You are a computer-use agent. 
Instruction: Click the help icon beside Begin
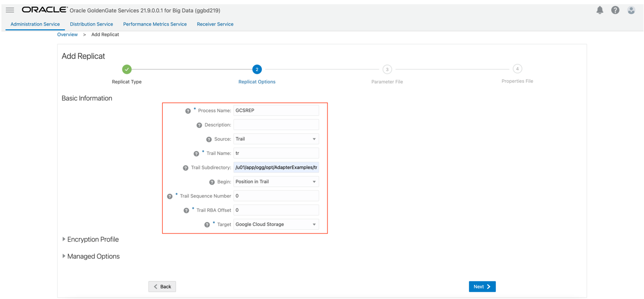[212, 182]
